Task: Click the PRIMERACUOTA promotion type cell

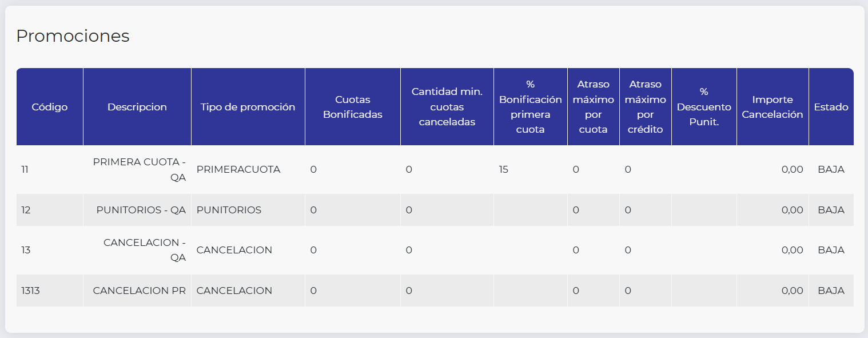Action: pyautogui.click(x=238, y=170)
